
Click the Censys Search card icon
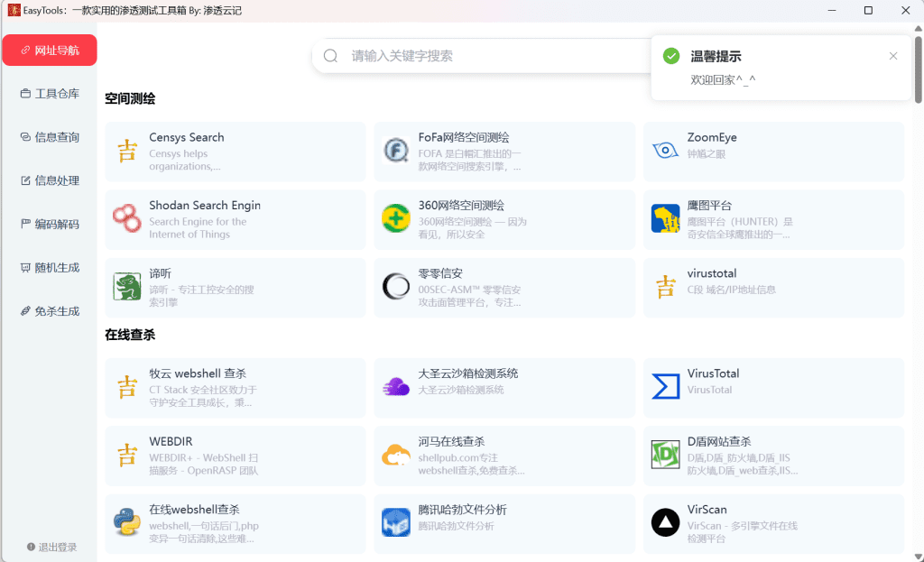[x=127, y=152]
